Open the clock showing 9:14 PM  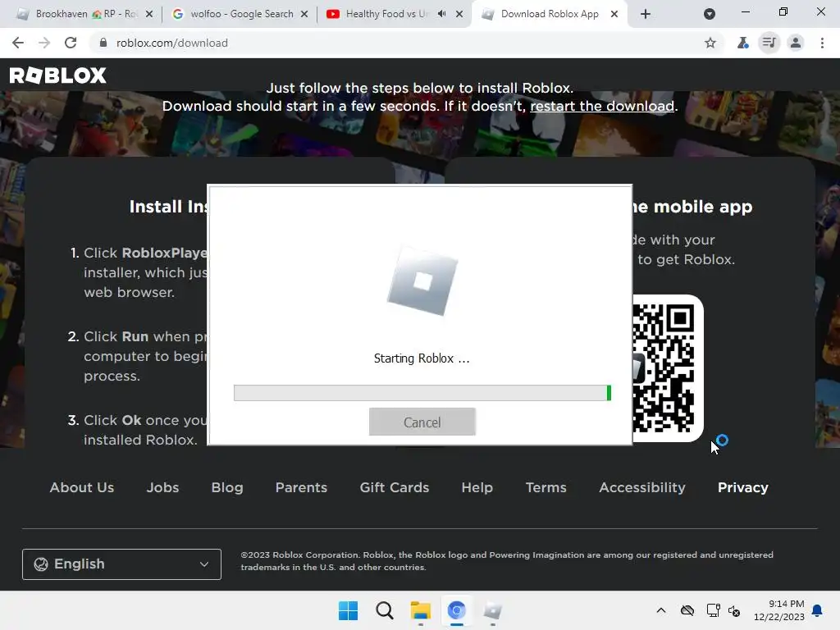[x=779, y=610]
